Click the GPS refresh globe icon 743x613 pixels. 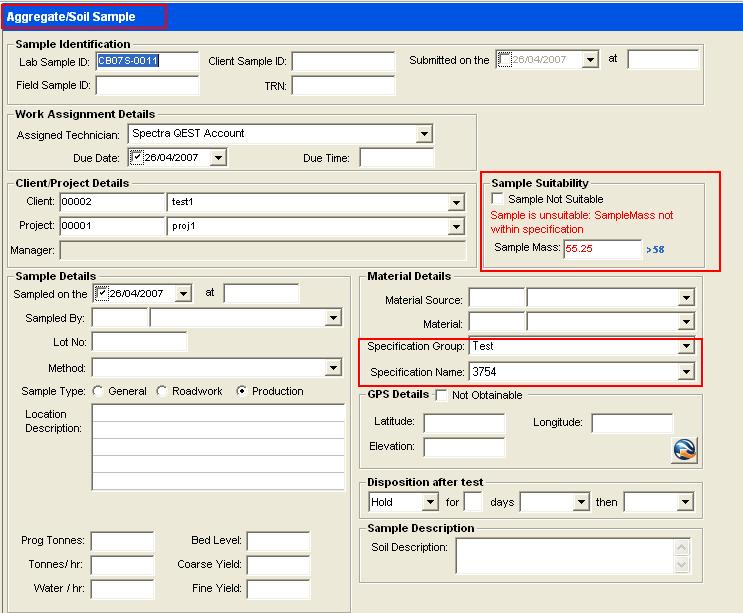683,450
